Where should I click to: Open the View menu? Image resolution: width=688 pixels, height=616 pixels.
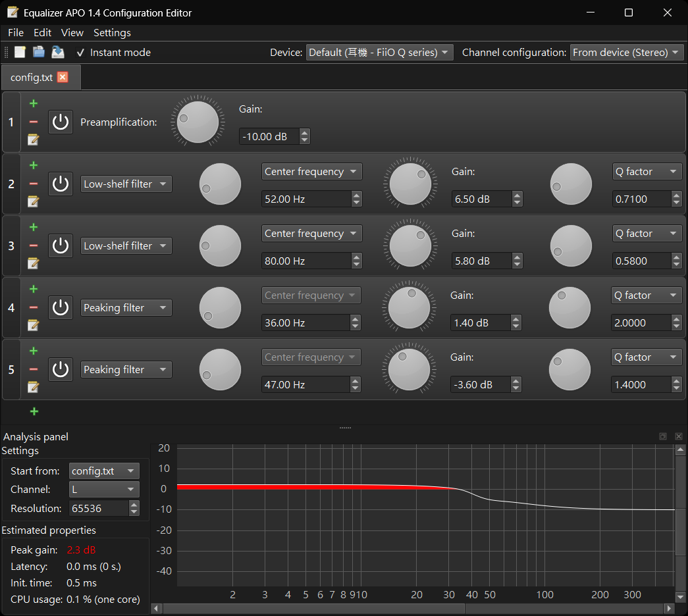pyautogui.click(x=72, y=33)
